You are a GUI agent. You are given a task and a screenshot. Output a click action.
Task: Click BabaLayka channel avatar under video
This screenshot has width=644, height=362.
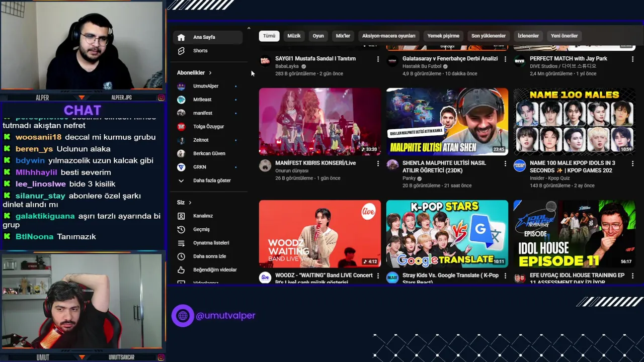pos(265,61)
